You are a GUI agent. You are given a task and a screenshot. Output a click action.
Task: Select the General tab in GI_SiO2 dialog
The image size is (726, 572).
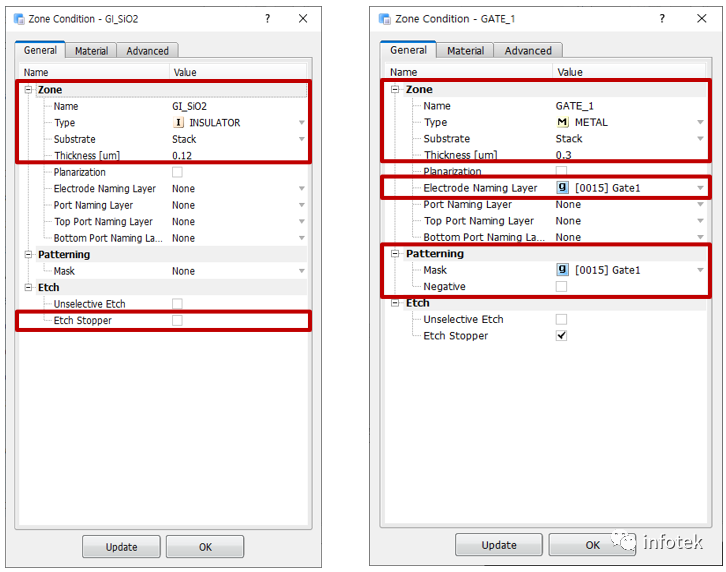[40, 50]
